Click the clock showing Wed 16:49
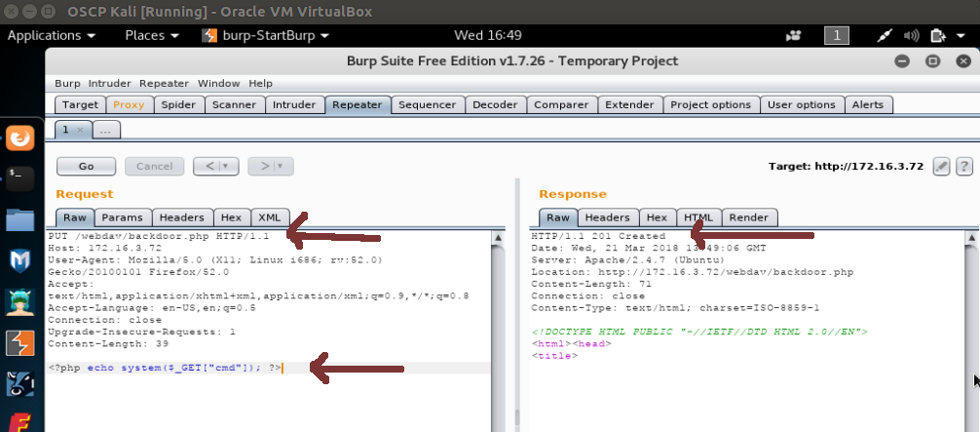The height and width of the screenshot is (432, 980). (x=488, y=36)
